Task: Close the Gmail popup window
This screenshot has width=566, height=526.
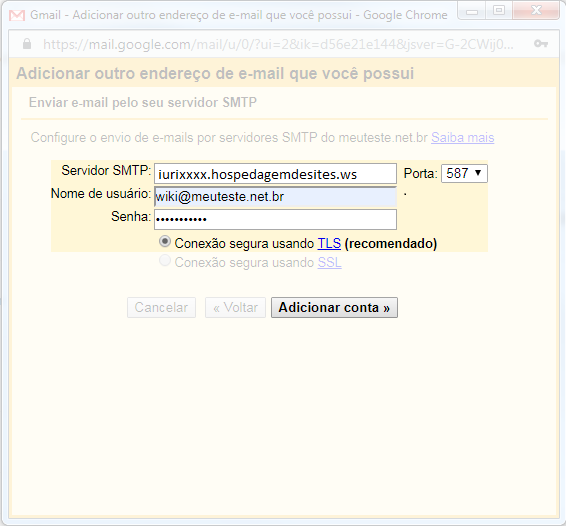Action: pos(536,10)
